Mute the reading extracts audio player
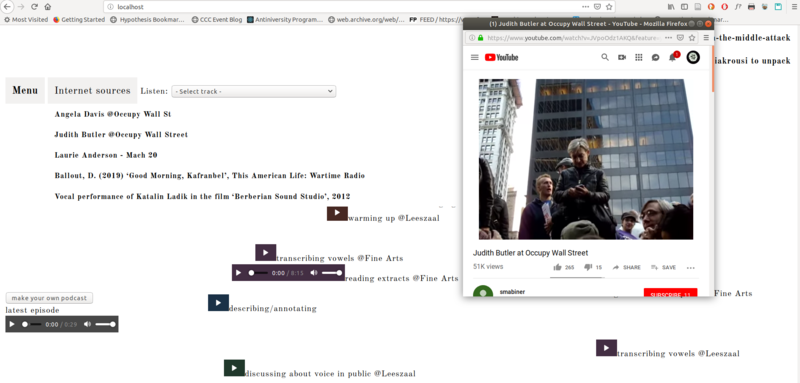Screen dimensions: 800x383 click(x=314, y=273)
